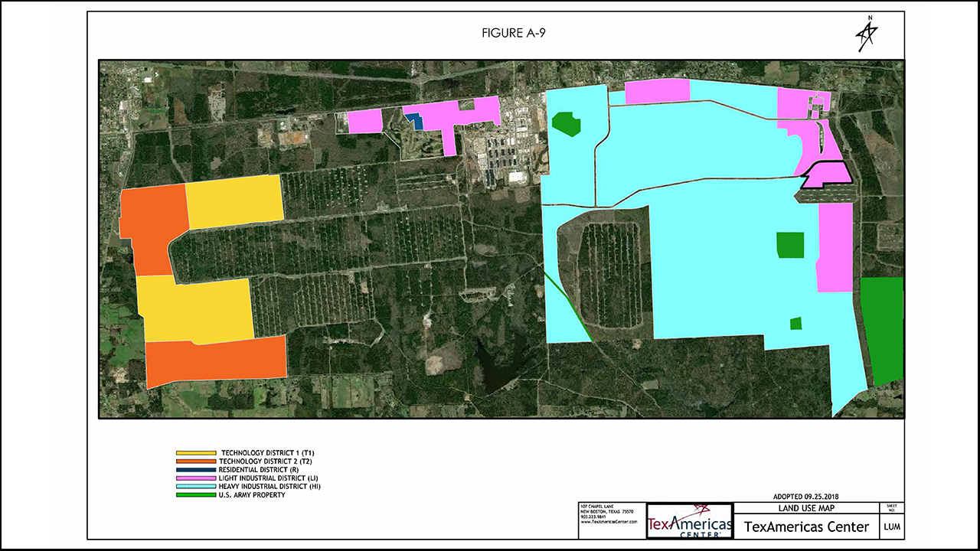Click the green U.S. Army Property legend swatch
The width and height of the screenshot is (980, 551).
196,495
